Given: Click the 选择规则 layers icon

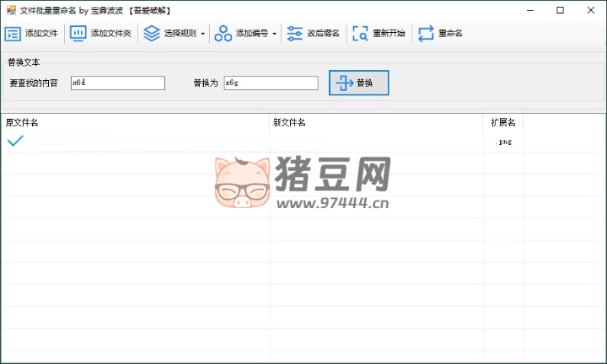Looking at the screenshot, I should point(152,33).
